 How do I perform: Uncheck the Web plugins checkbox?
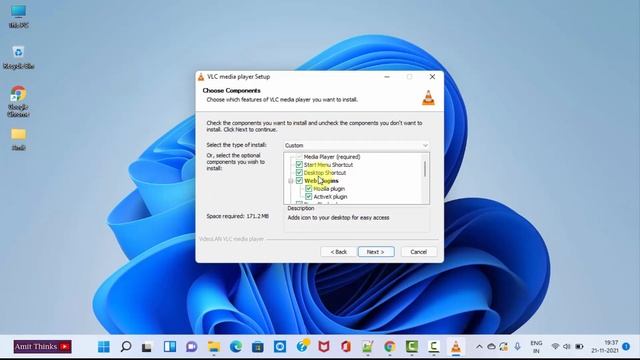point(299,180)
